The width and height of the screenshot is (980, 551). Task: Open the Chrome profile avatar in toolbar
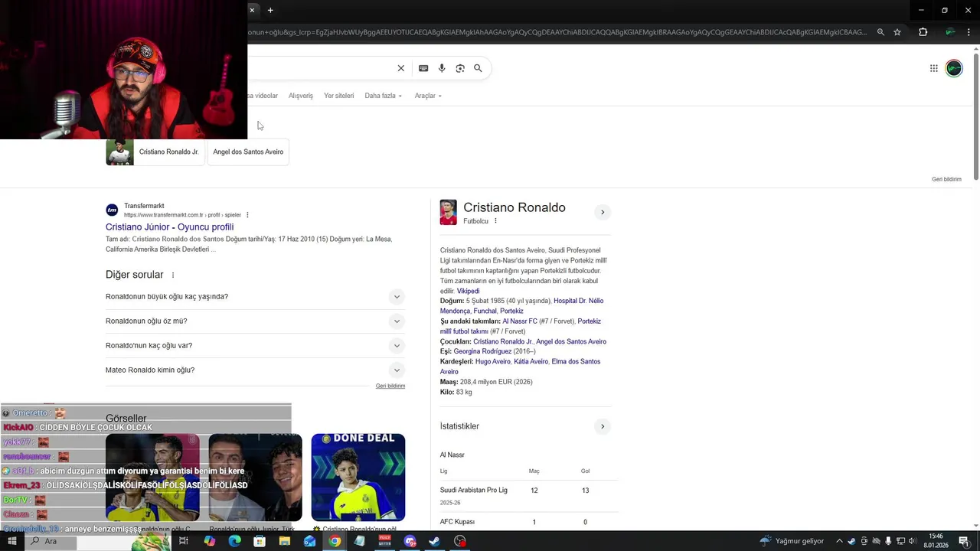pyautogui.click(x=950, y=32)
